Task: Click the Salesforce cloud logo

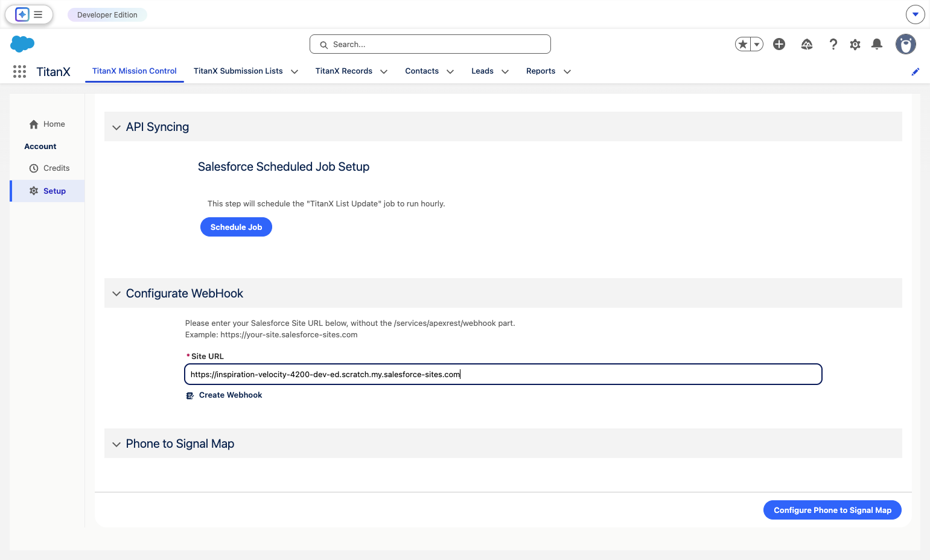Action: click(22, 43)
